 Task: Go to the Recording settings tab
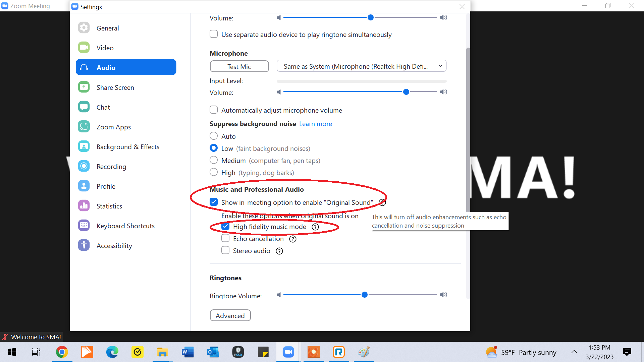pos(126,166)
